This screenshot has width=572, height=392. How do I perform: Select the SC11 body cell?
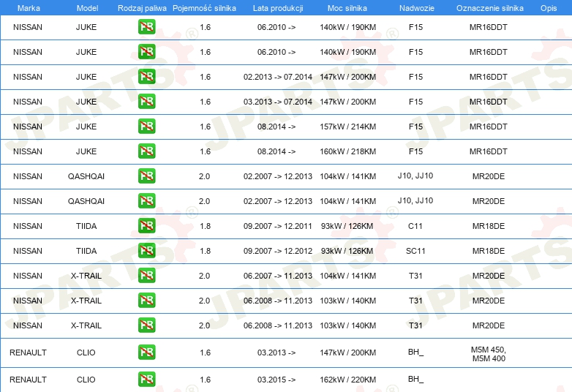click(415, 251)
